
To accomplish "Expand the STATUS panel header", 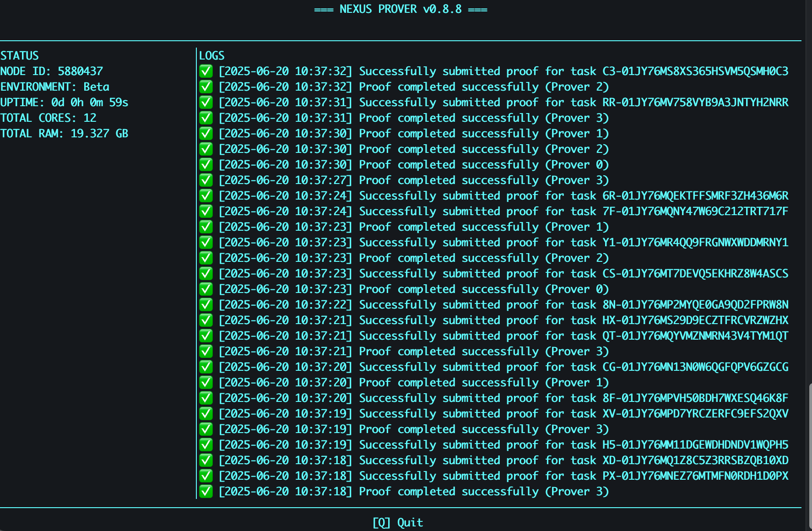I will point(20,55).
